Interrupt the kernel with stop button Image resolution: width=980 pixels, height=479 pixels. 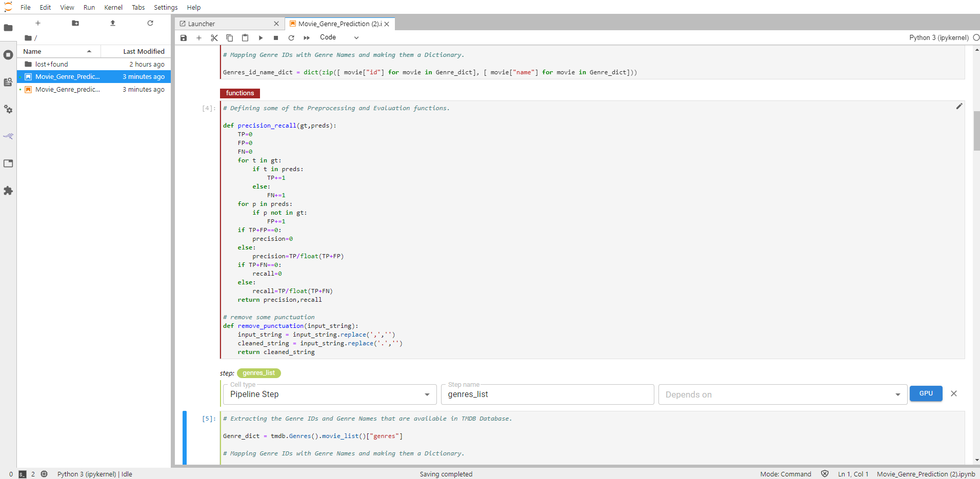pos(276,37)
